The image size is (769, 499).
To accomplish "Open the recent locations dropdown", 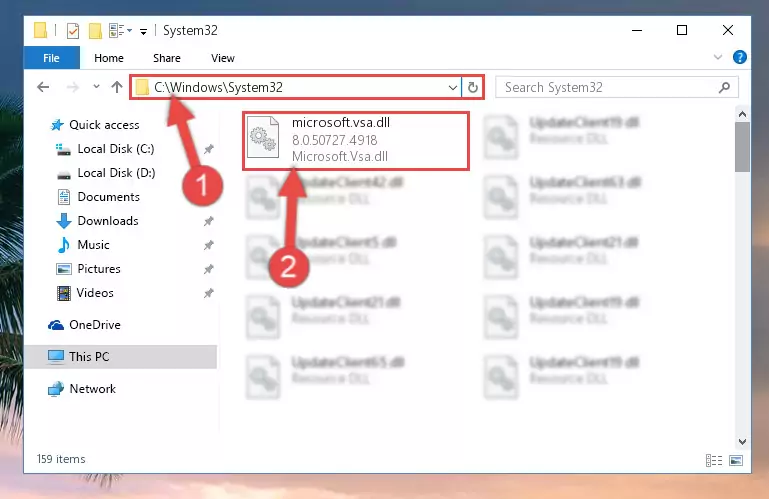I will click(x=96, y=87).
